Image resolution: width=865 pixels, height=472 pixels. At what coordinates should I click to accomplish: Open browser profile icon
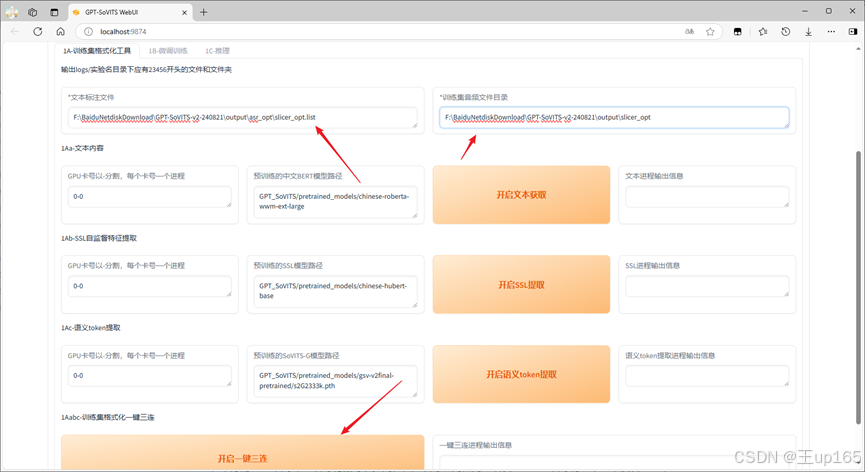click(x=12, y=12)
